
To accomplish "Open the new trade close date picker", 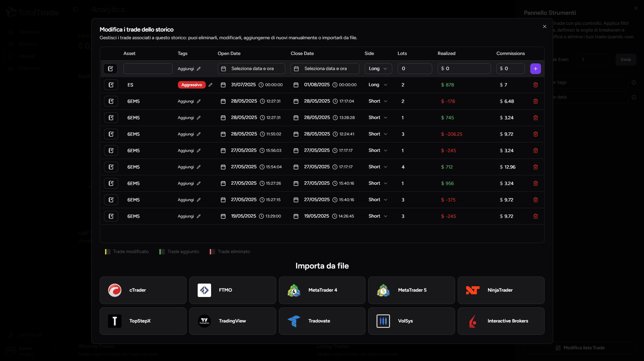I will 325,69.
